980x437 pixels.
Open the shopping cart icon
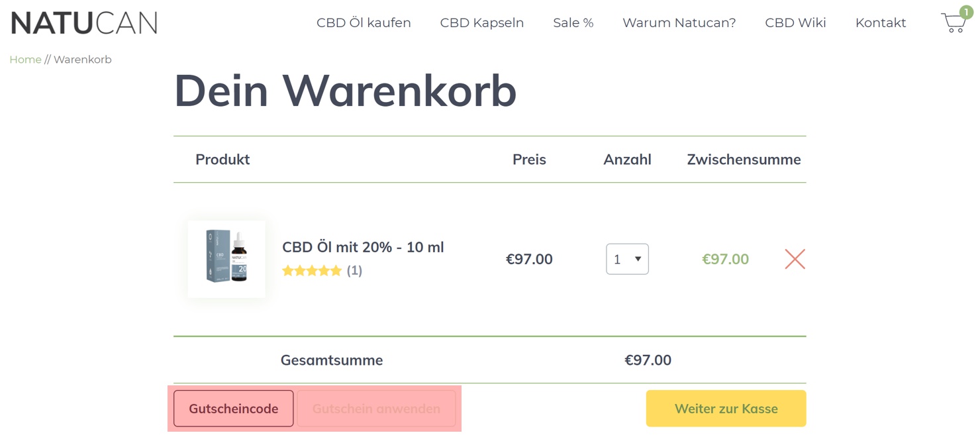[953, 23]
